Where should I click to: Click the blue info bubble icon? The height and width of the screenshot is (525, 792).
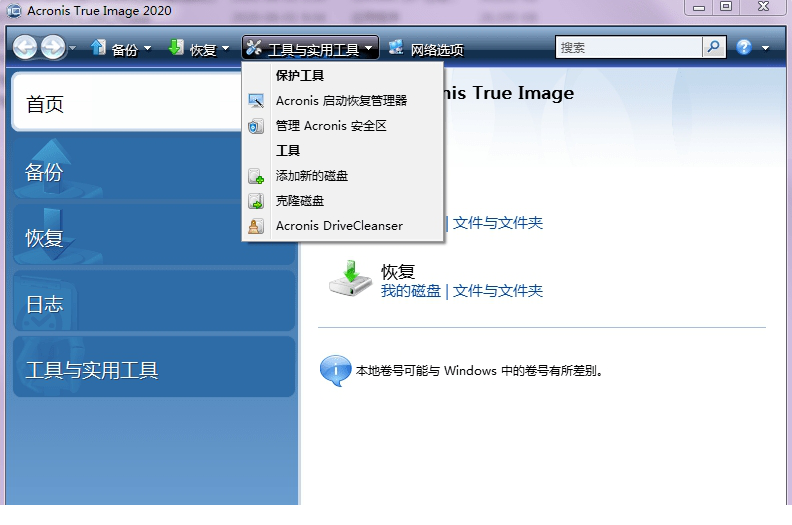tap(335, 370)
